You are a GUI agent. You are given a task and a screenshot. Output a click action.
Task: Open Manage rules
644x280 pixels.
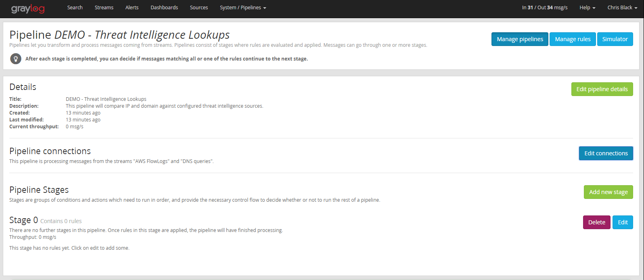(x=573, y=39)
